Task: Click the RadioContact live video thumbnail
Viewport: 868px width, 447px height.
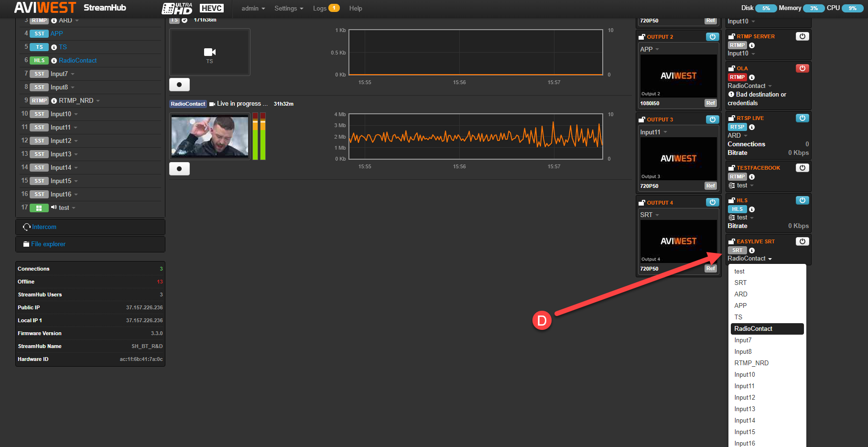Action: 210,136
